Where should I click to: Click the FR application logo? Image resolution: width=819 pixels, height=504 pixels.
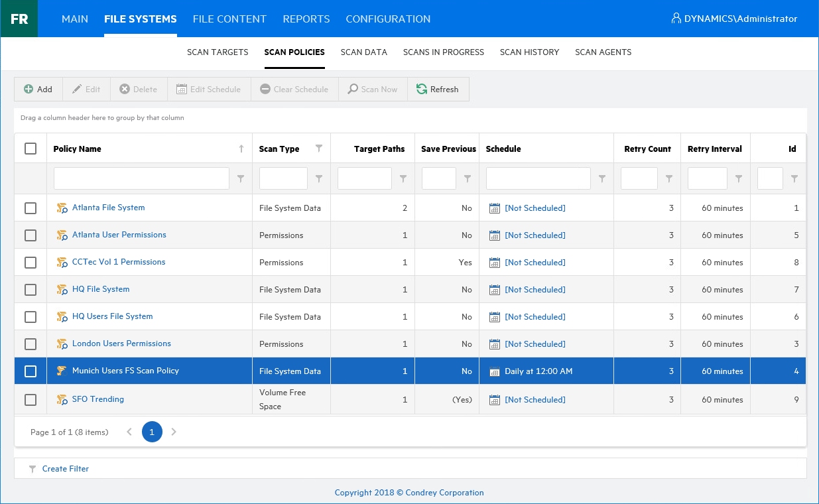[19, 19]
